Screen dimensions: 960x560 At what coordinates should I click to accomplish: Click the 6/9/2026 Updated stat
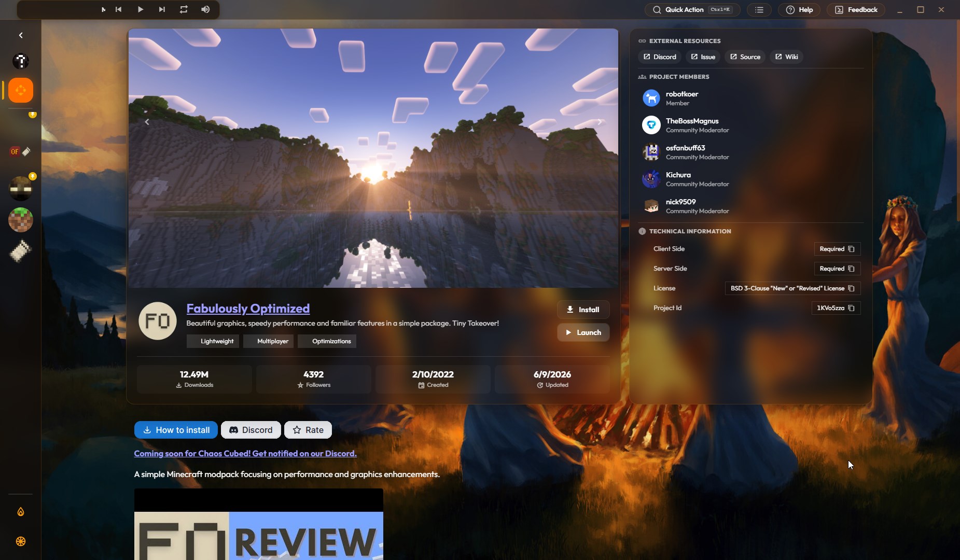(552, 379)
